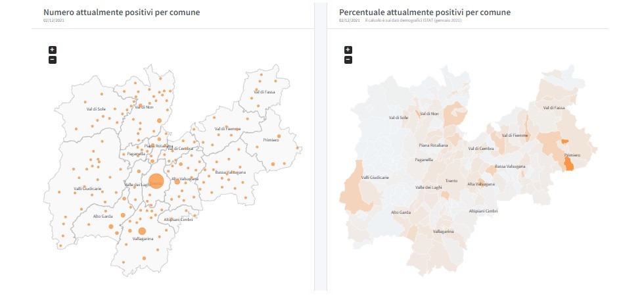This screenshot has width=644, height=296.
Task: Zoom out on the percentuale map
Action: coord(348,60)
